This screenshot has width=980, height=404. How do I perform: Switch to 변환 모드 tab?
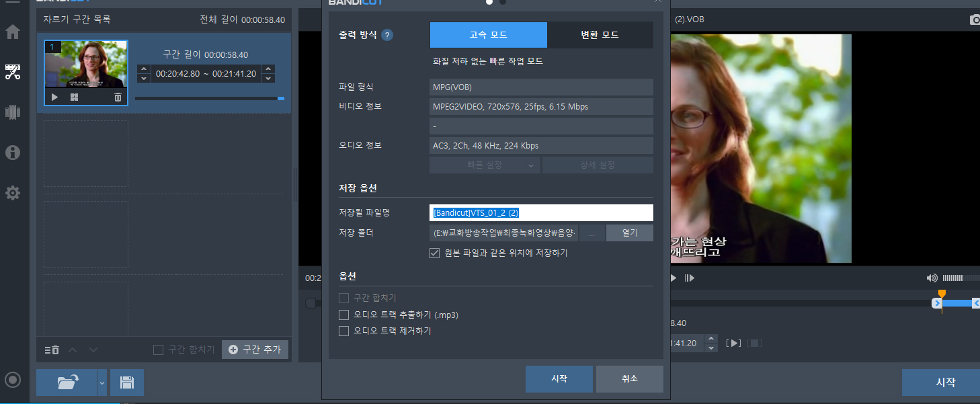click(600, 35)
